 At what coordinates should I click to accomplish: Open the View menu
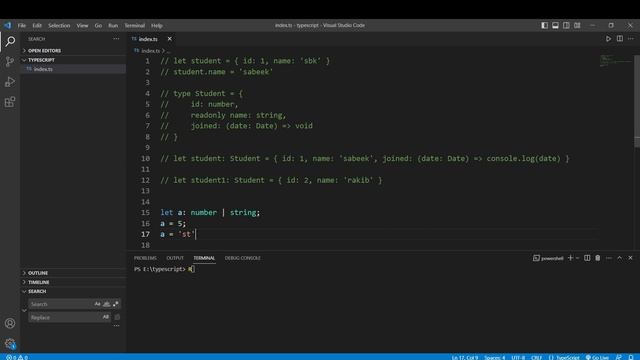[x=82, y=25]
